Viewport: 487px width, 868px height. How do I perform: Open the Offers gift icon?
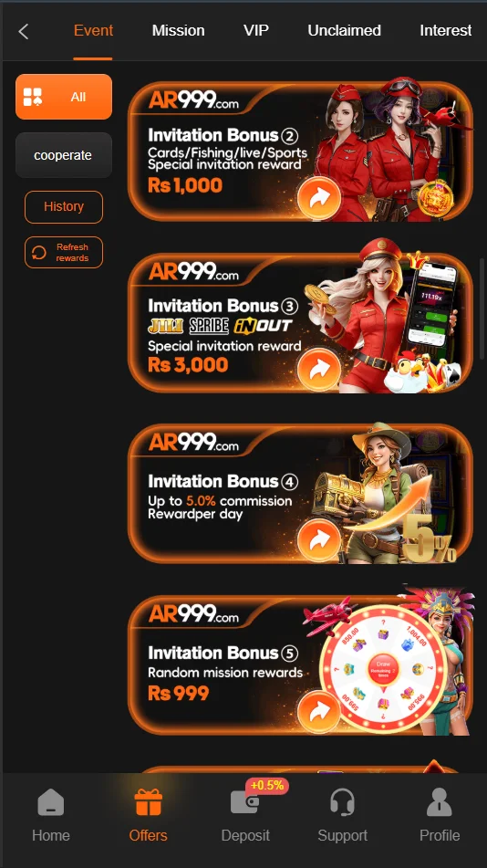point(149,802)
